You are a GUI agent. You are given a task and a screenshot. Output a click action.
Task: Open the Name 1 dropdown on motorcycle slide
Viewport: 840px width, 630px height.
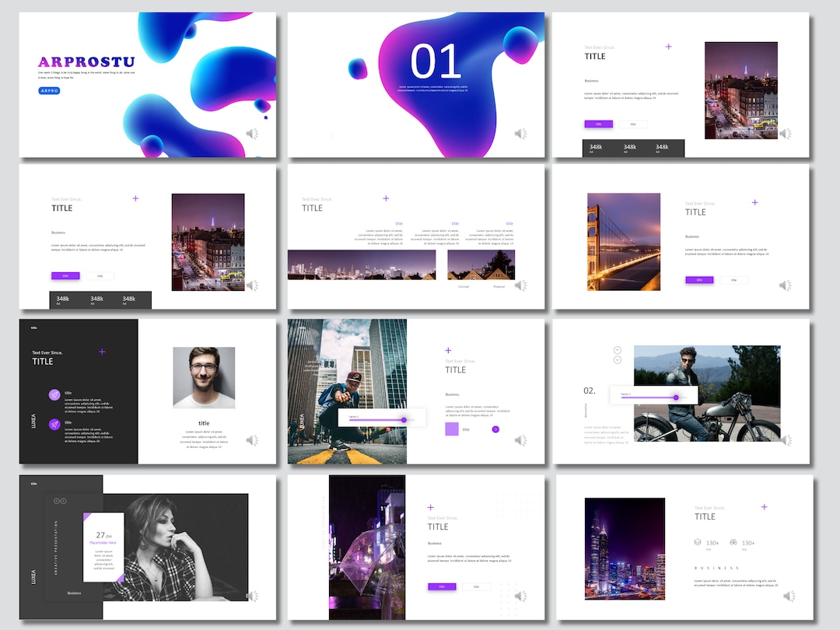626,394
